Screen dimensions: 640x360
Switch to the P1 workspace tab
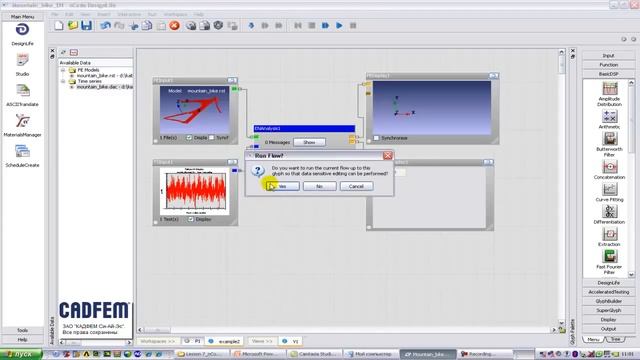click(193, 341)
